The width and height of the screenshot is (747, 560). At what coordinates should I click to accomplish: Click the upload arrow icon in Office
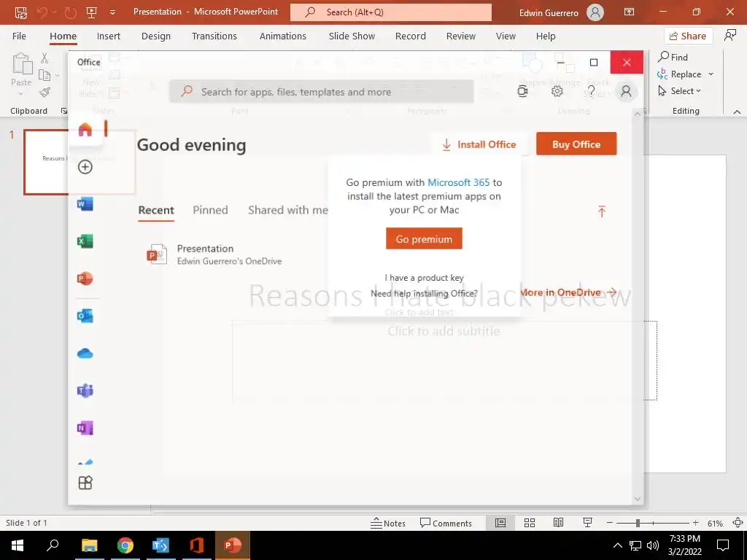[x=602, y=211]
